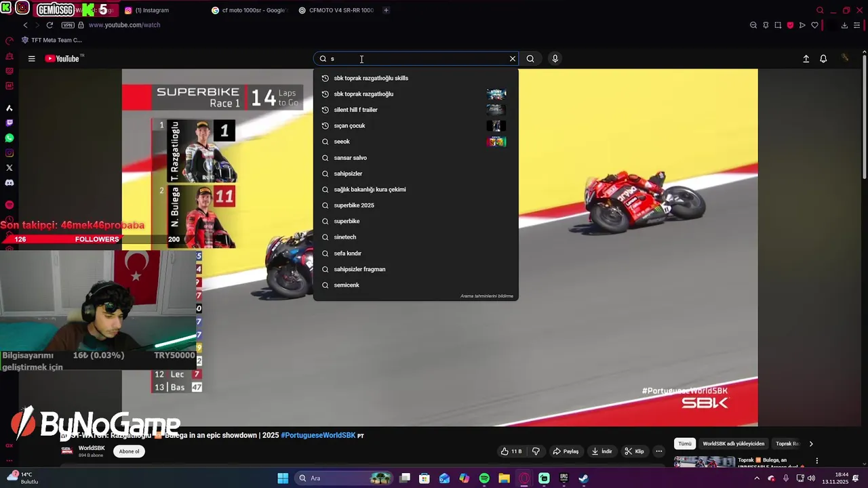Open browser tab search magnifier in title bar

click(x=820, y=10)
